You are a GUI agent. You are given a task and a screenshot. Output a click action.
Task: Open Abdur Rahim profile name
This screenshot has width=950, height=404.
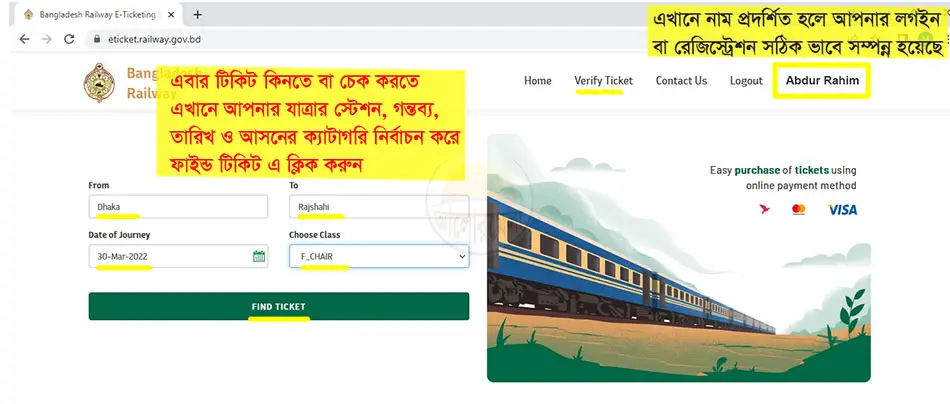pyautogui.click(x=822, y=81)
